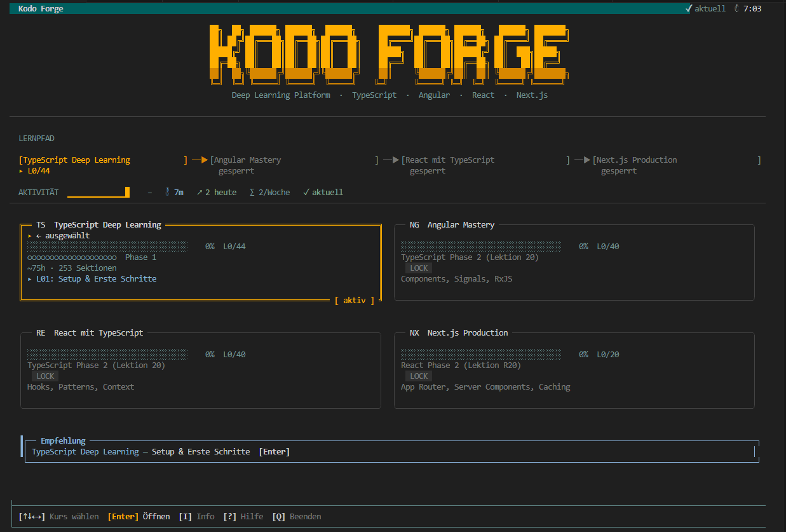Click the LOCK badge in the React card

point(45,376)
